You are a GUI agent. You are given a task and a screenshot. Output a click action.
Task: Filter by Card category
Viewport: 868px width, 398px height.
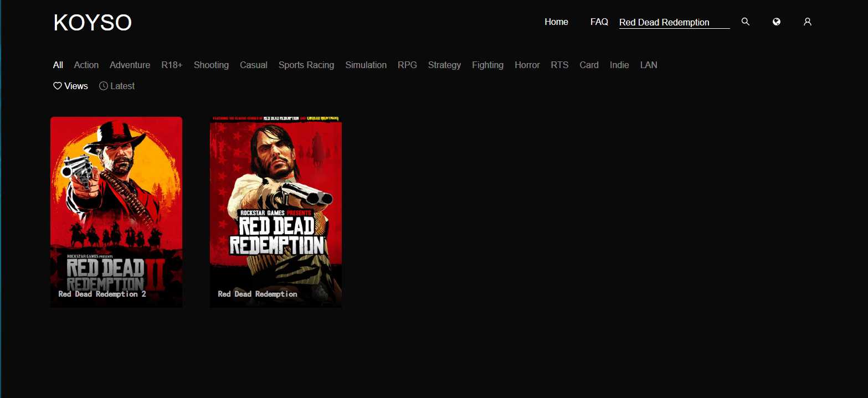pos(589,65)
